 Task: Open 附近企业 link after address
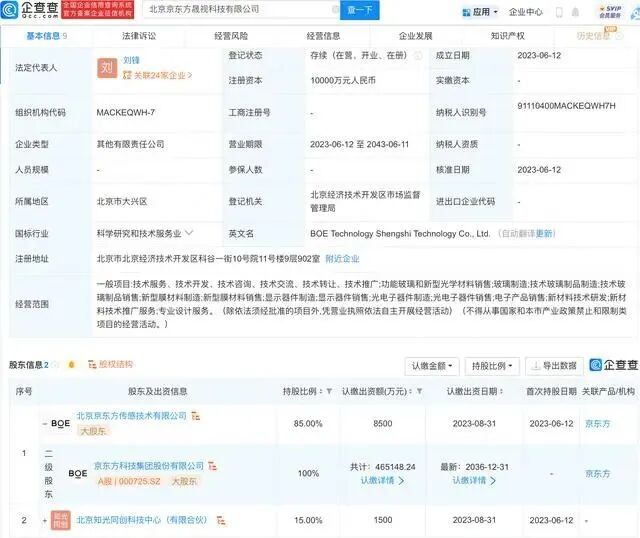(x=342, y=259)
